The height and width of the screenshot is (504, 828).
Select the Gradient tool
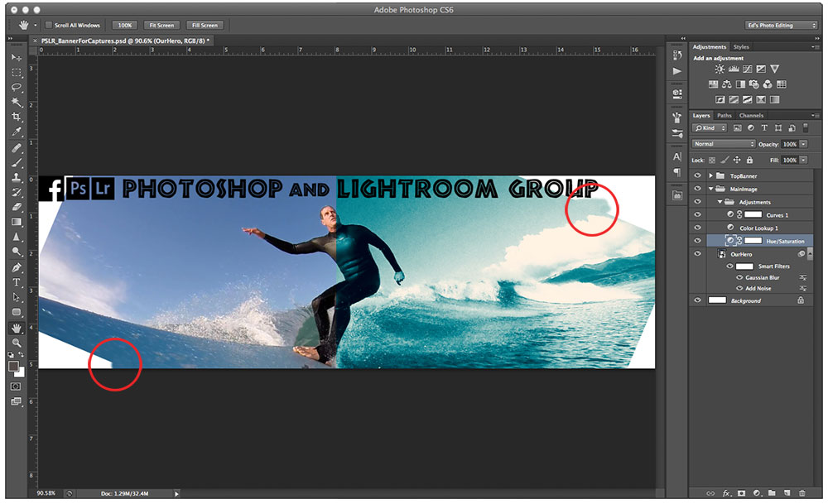tap(17, 222)
